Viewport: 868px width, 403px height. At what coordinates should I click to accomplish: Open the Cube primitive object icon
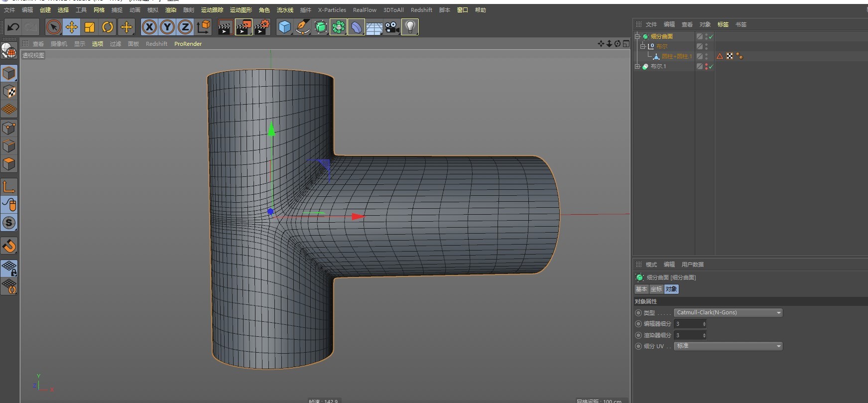284,27
